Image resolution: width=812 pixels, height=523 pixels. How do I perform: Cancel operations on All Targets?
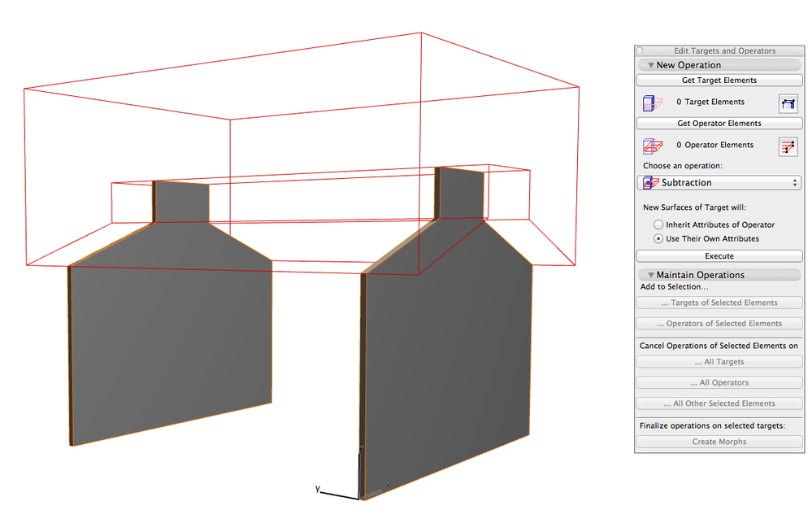(719, 361)
